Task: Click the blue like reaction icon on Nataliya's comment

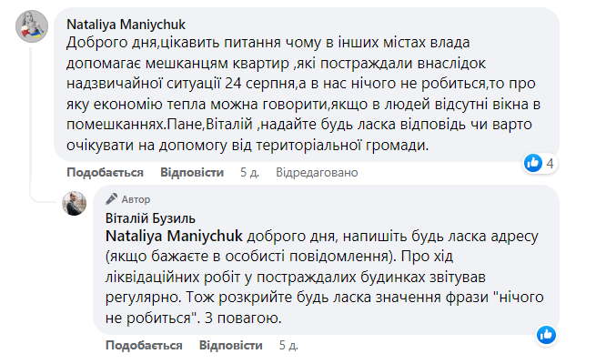Action: pos(559,163)
